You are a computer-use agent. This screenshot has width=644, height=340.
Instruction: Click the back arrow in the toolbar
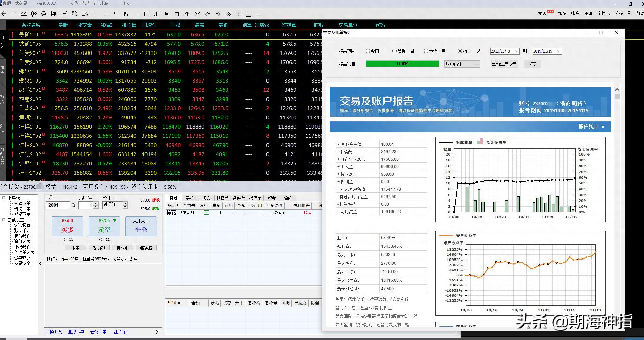(x=4, y=14)
